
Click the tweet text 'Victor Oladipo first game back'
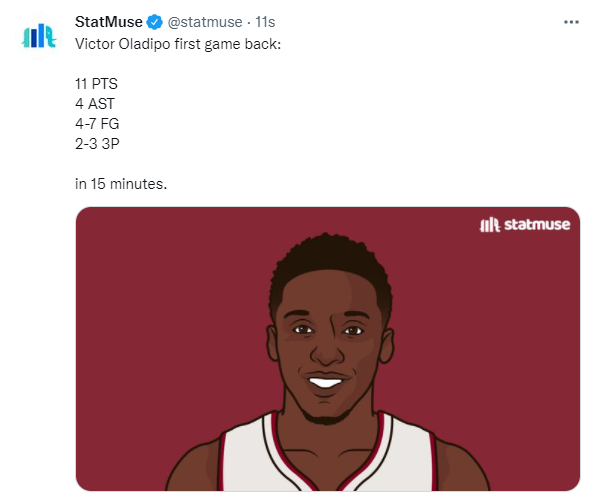click(178, 44)
